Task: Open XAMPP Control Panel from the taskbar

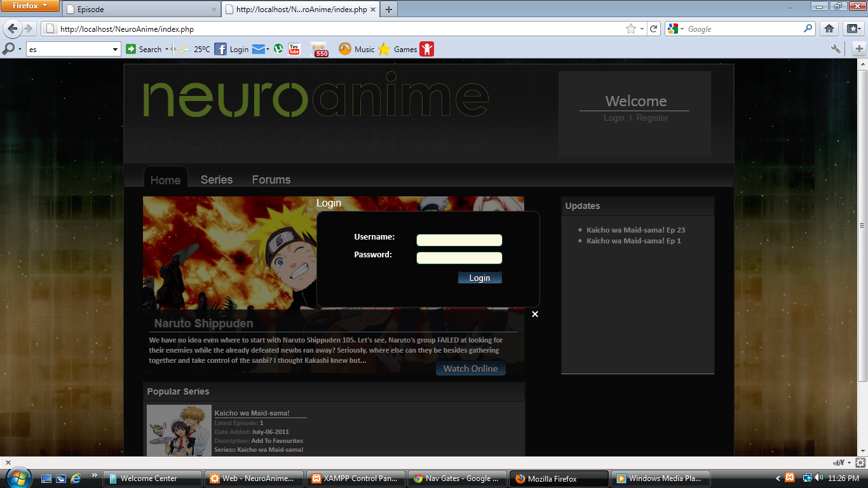Action: (355, 478)
